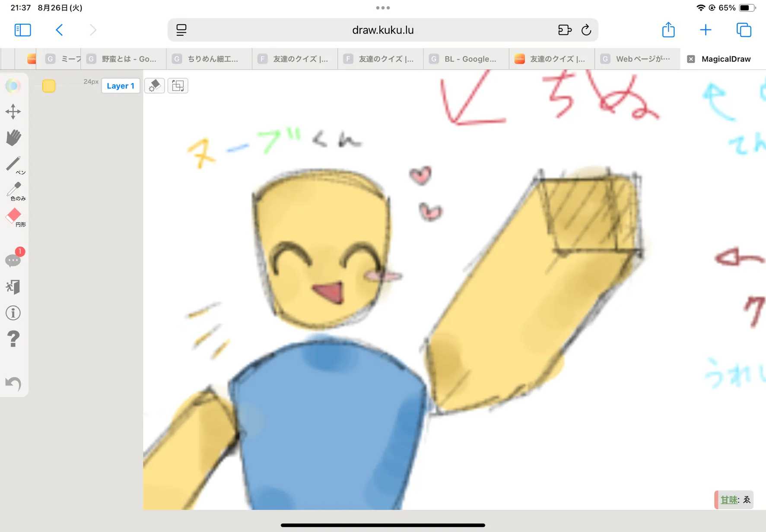Open eraser settings with gear icon
Image resolution: width=766 pixels, height=532 pixels.
(x=154, y=85)
